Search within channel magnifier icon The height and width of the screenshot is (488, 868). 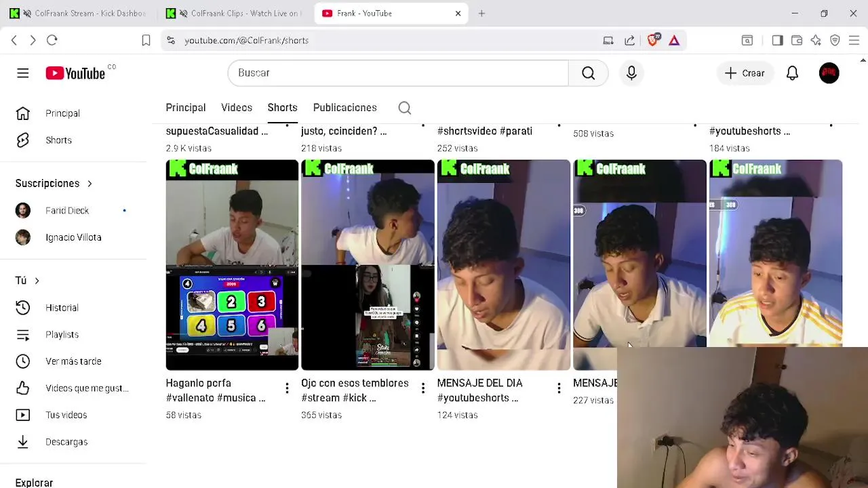[405, 108]
